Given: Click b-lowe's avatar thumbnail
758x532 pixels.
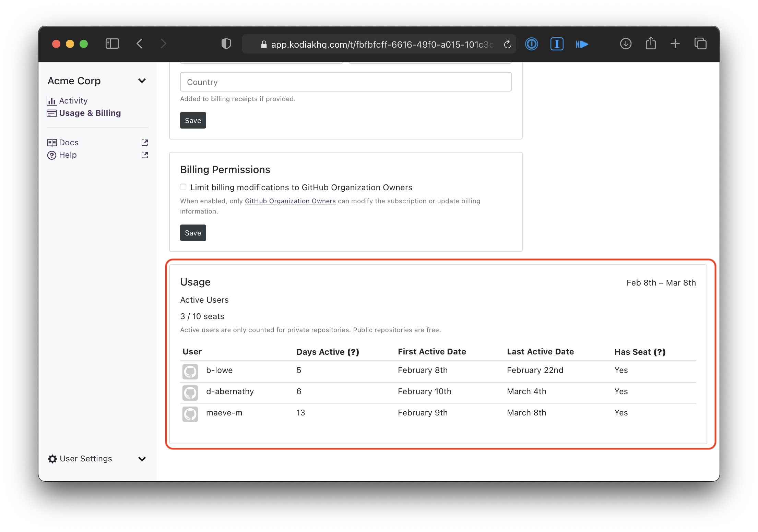Looking at the screenshot, I should [x=190, y=371].
